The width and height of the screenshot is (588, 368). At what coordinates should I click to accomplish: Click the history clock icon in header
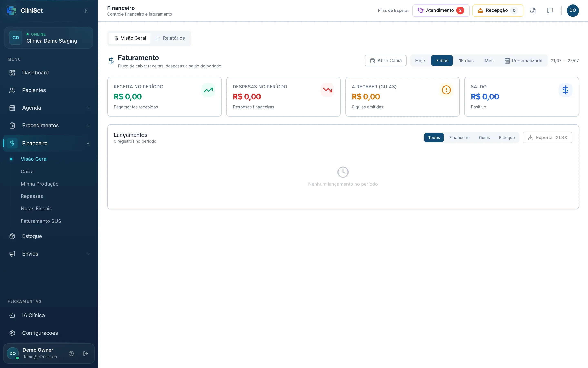(x=533, y=10)
